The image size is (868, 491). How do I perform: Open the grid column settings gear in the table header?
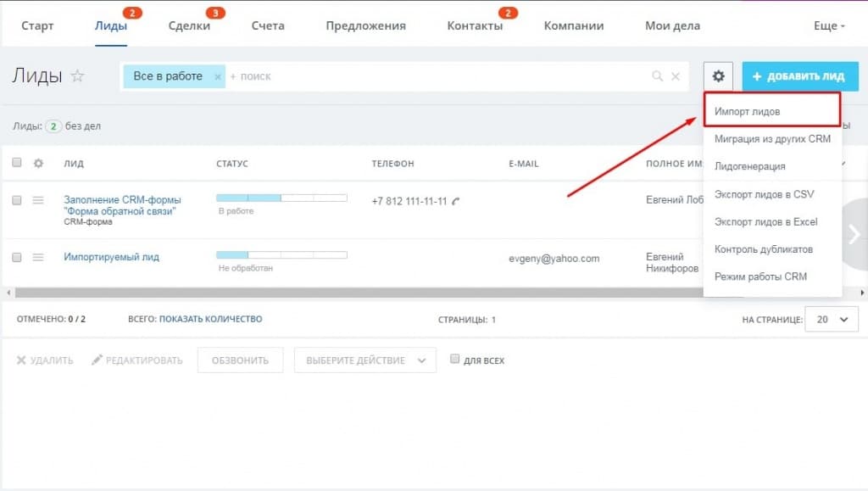click(38, 163)
